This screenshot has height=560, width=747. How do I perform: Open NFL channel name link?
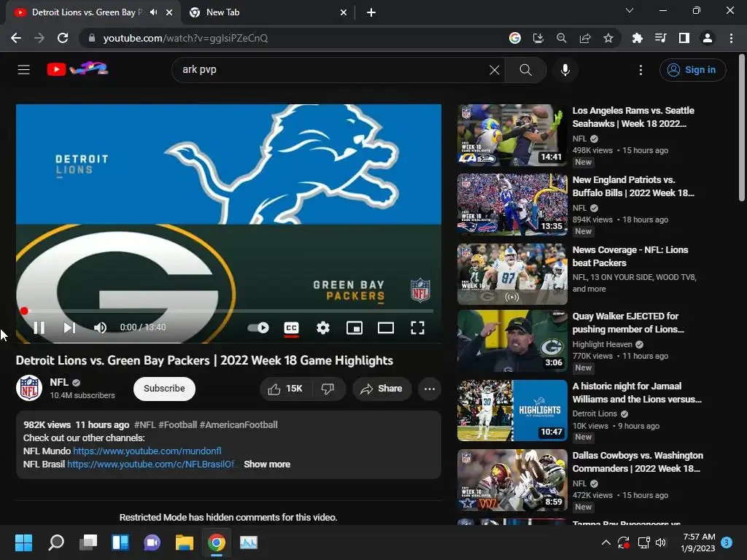point(59,382)
